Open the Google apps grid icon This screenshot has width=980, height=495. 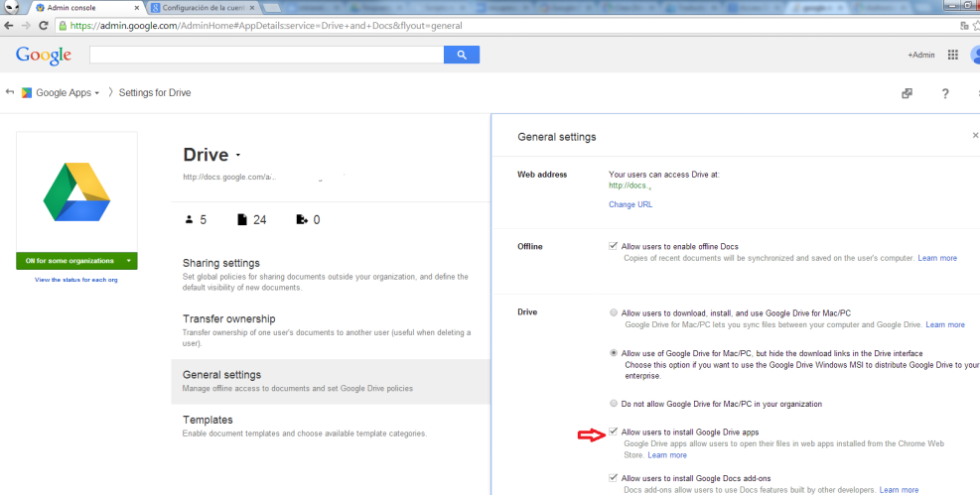[x=952, y=55]
